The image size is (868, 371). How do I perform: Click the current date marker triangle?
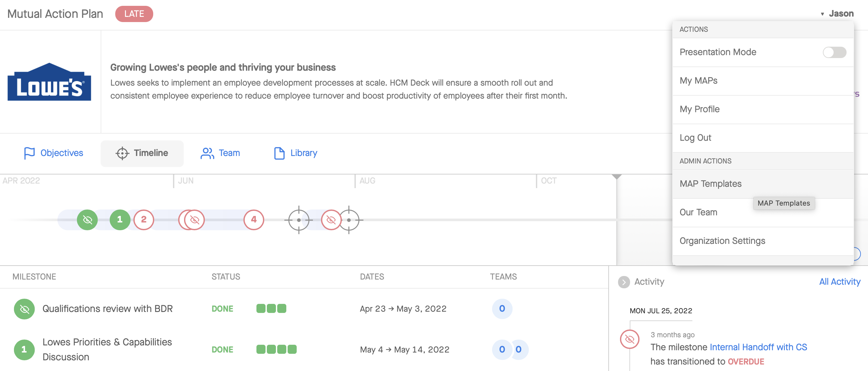pyautogui.click(x=616, y=177)
